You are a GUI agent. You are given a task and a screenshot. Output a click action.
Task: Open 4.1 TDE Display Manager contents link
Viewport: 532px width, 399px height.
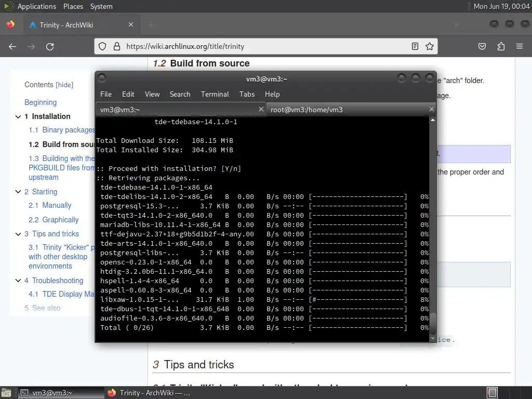pyautogui.click(x=62, y=294)
